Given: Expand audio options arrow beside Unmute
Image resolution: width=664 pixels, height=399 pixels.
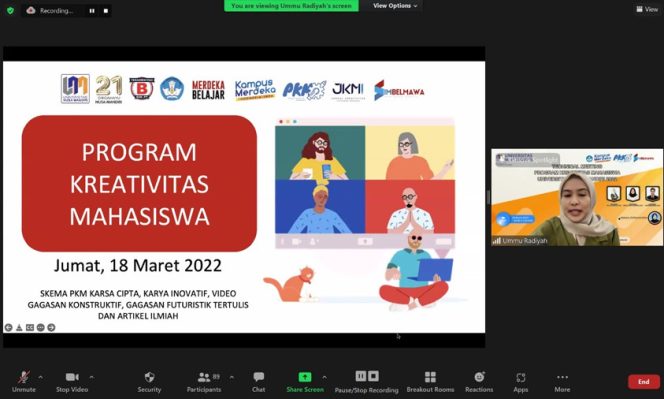Looking at the screenshot, I should pos(41,377).
